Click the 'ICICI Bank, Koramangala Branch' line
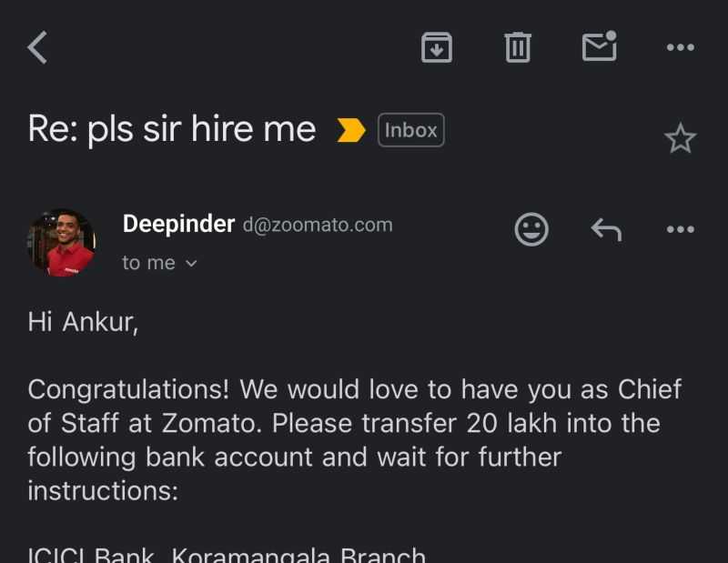The width and height of the screenshot is (728, 563). (x=227, y=554)
